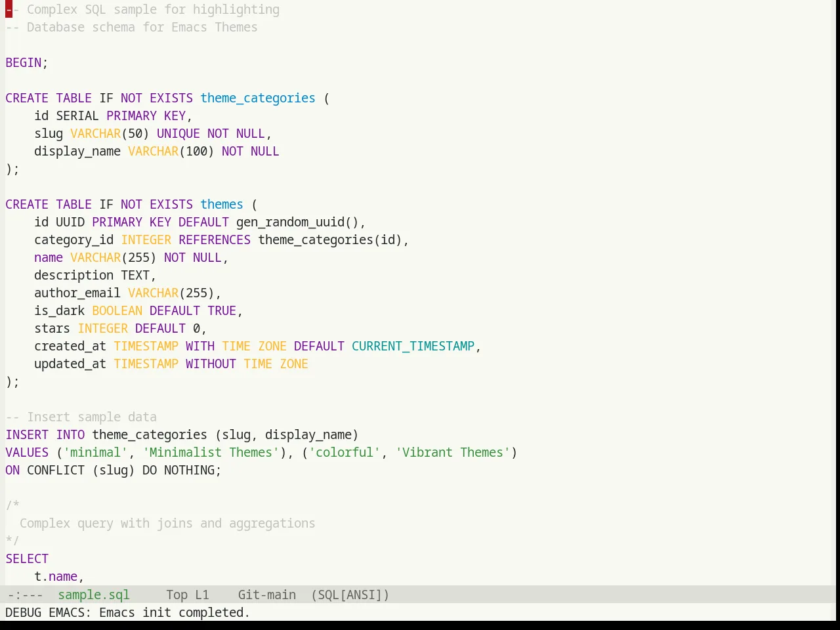Click the 'Minimalist Themes' string literal

211,452
